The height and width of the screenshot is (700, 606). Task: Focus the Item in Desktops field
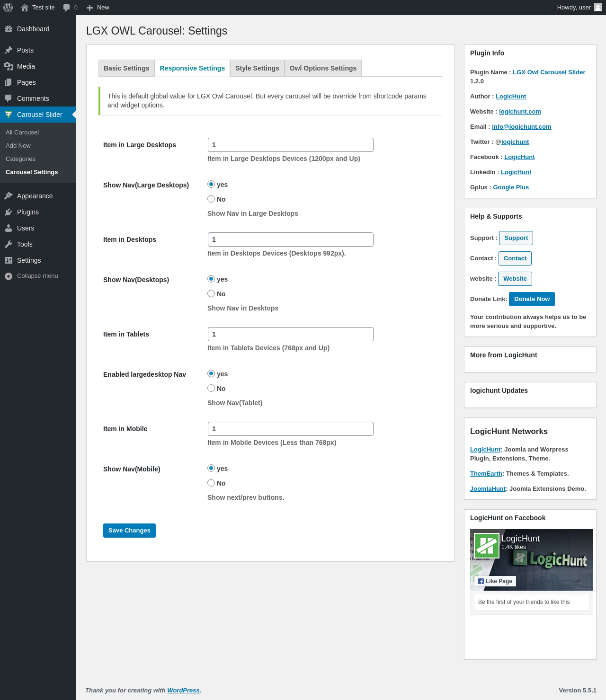(291, 239)
